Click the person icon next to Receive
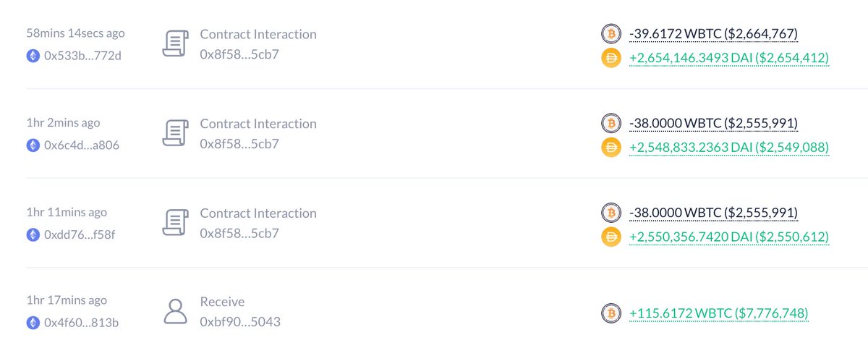The image size is (868, 356). [x=176, y=312]
